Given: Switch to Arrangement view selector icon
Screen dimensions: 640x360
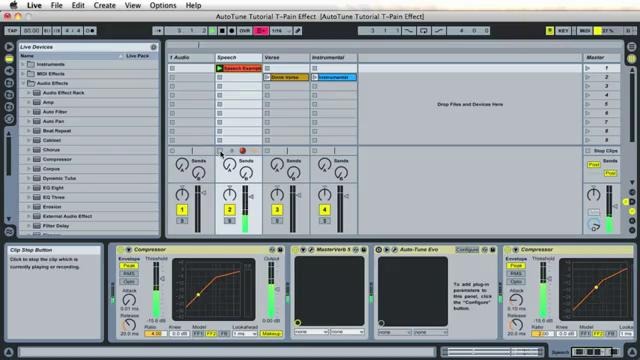Looking at the screenshot, I should click(631, 47).
